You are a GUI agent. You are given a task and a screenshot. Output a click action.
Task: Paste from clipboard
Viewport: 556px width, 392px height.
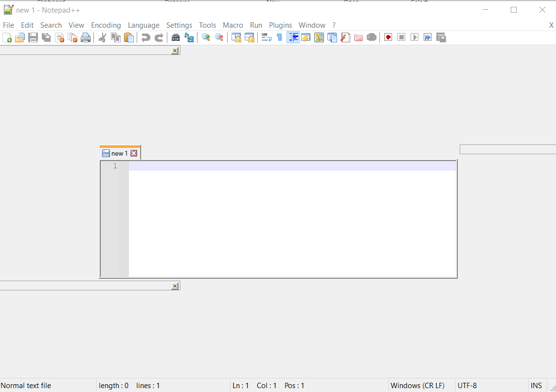tap(129, 37)
